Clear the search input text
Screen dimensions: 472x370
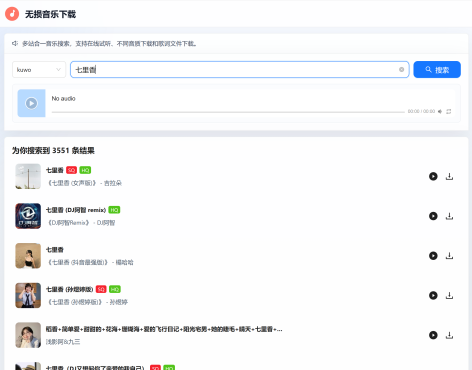point(401,70)
